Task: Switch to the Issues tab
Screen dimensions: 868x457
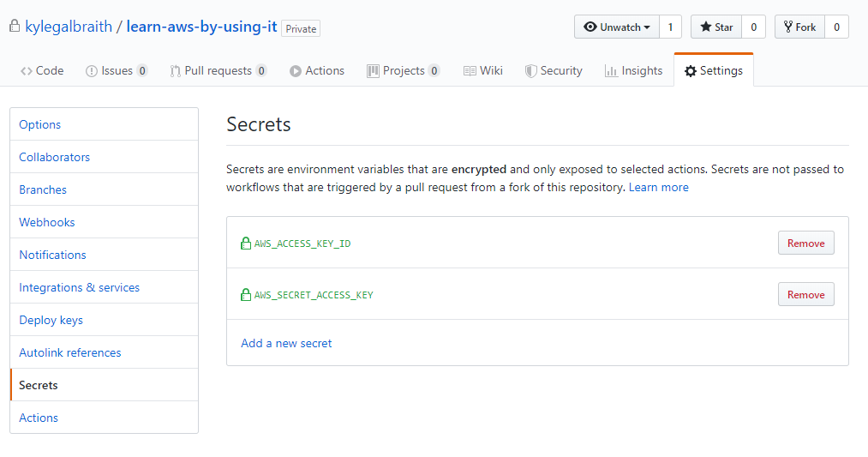Action: click(x=117, y=70)
